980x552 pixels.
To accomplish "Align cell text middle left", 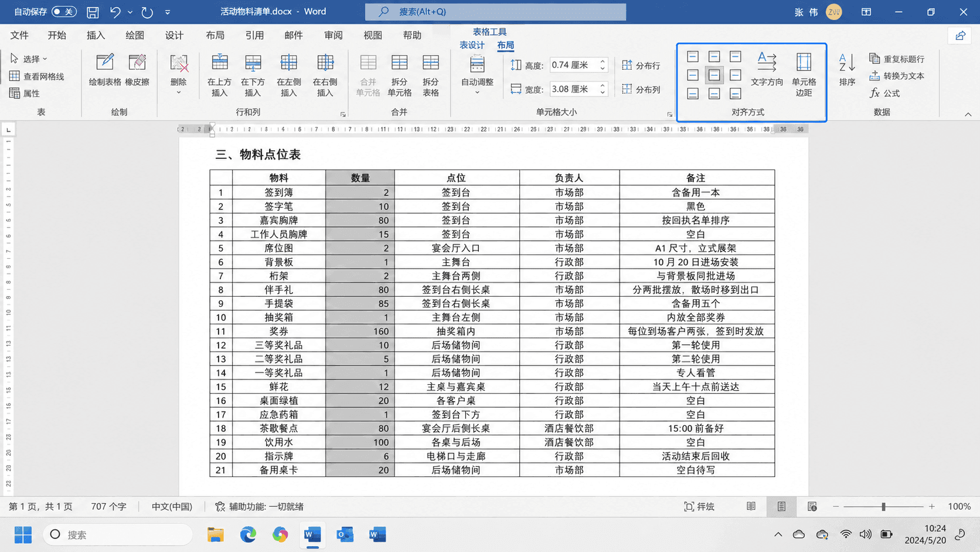I will tap(693, 75).
